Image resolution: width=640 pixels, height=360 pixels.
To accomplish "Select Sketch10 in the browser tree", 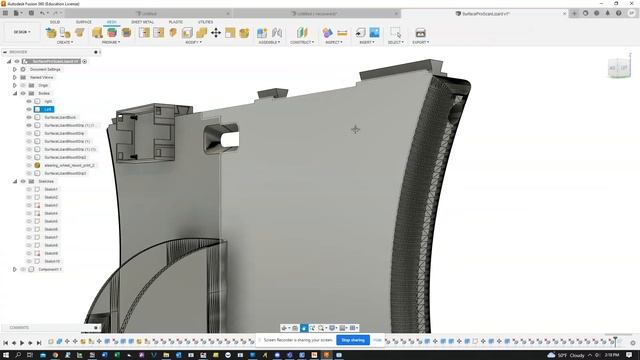I will point(52,261).
